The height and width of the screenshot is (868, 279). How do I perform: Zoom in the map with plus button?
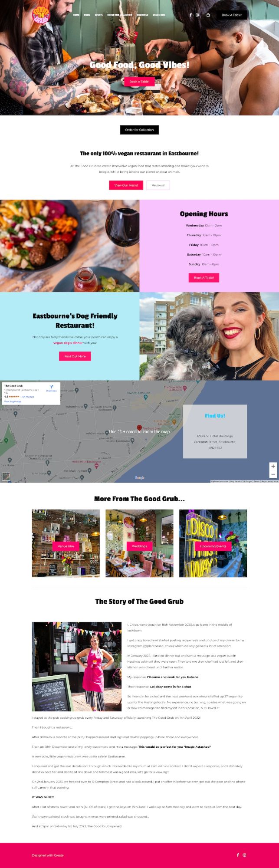click(273, 466)
